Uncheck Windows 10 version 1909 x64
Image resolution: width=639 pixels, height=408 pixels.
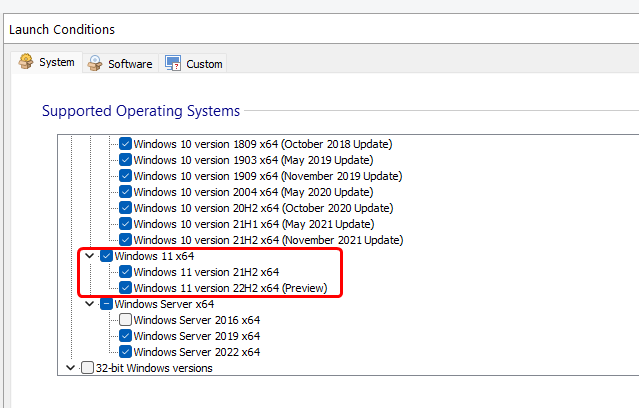coord(125,176)
